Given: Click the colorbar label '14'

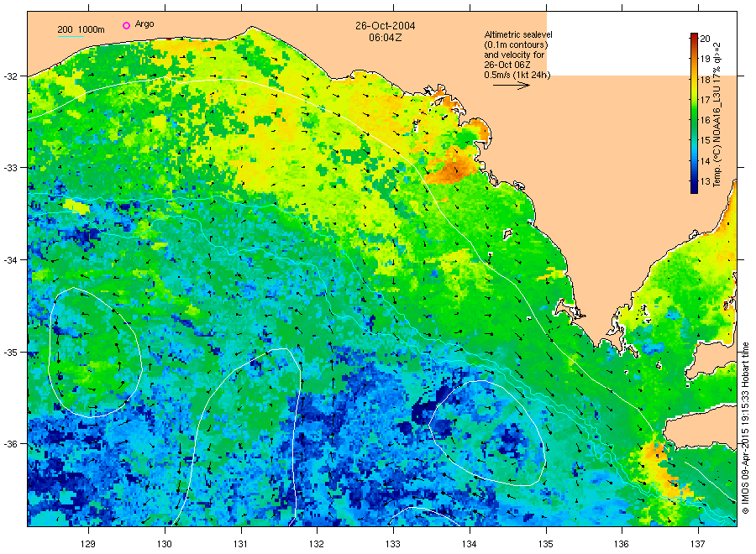Looking at the screenshot, I should pyautogui.click(x=705, y=161).
